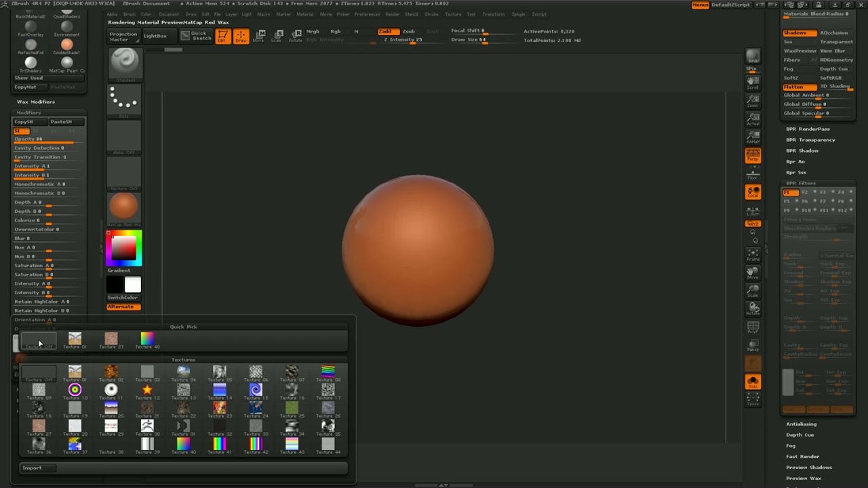Select the Move transform tool in top shelf

[x=258, y=36]
